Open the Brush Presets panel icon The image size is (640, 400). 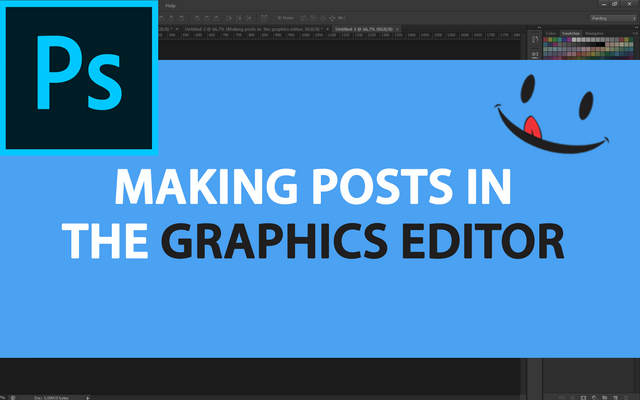pyautogui.click(x=535, y=40)
